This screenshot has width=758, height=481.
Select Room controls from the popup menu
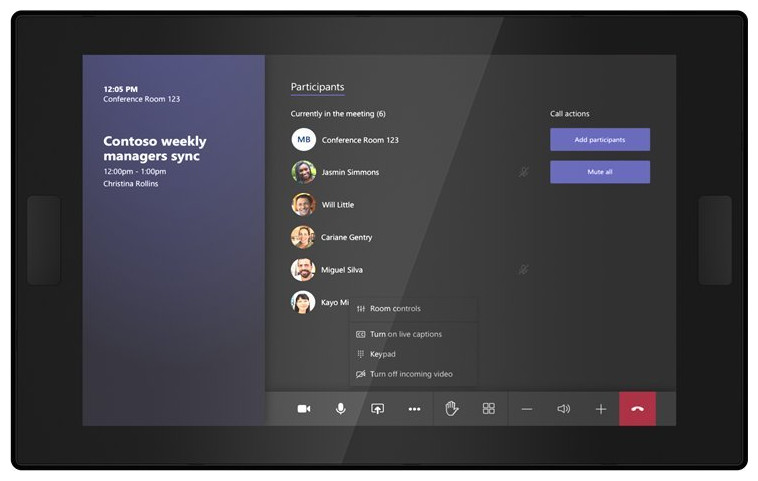(x=395, y=309)
